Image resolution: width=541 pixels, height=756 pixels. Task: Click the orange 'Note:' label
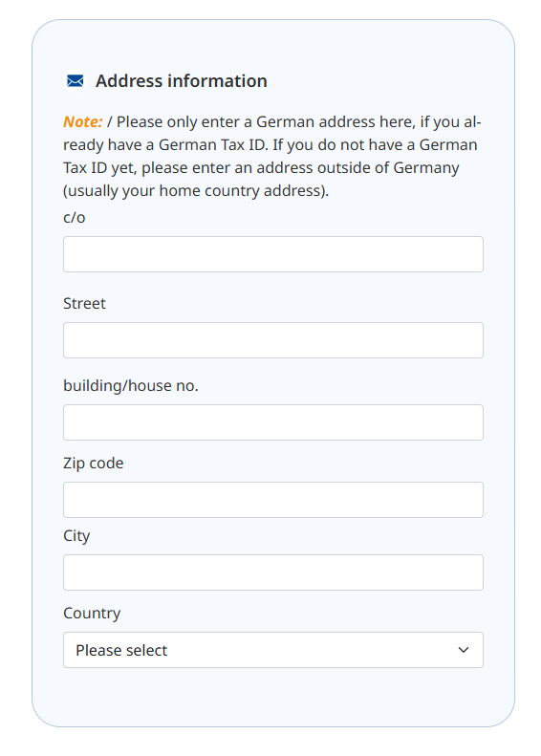pos(83,122)
